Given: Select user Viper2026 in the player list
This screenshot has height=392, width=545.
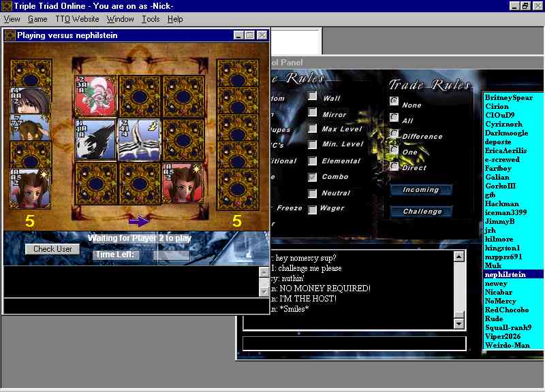Looking at the screenshot, I should [503, 336].
